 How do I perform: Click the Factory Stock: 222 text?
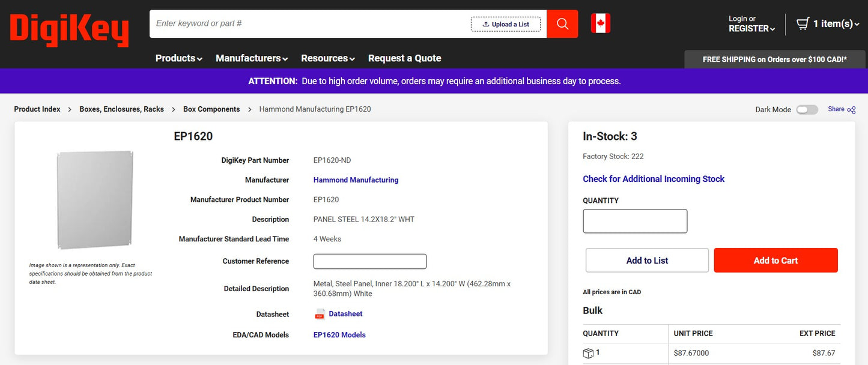613,156
